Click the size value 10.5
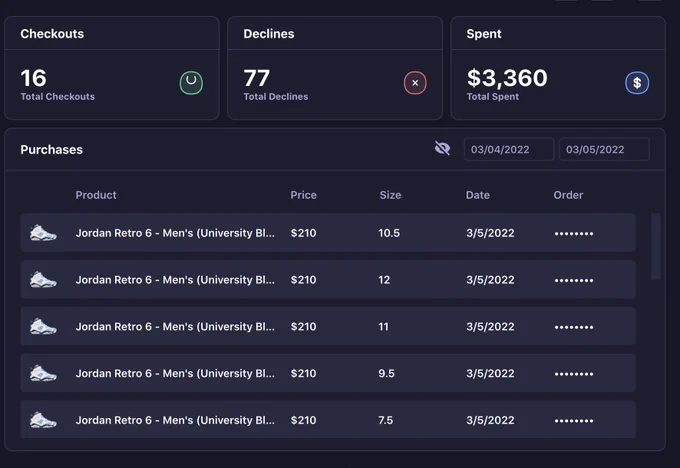Viewport: 680px width, 468px height. pyautogui.click(x=389, y=233)
